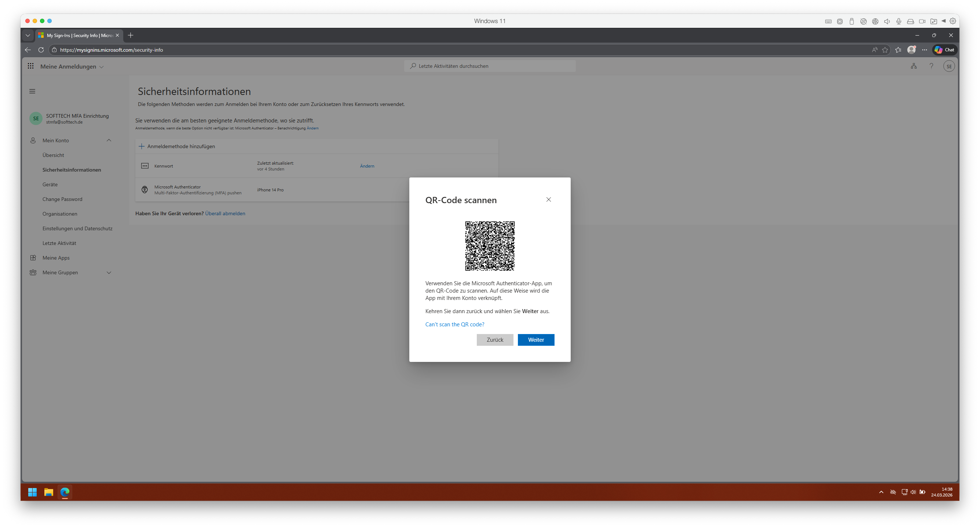Open the "Can't scan the QR code?" link
Image resolution: width=980 pixels, height=528 pixels.
455,324
